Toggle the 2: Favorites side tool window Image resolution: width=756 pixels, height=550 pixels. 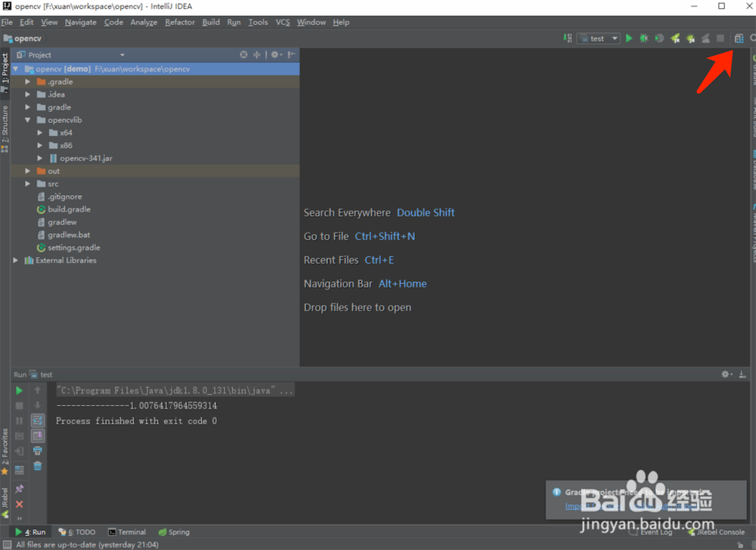click(5, 451)
